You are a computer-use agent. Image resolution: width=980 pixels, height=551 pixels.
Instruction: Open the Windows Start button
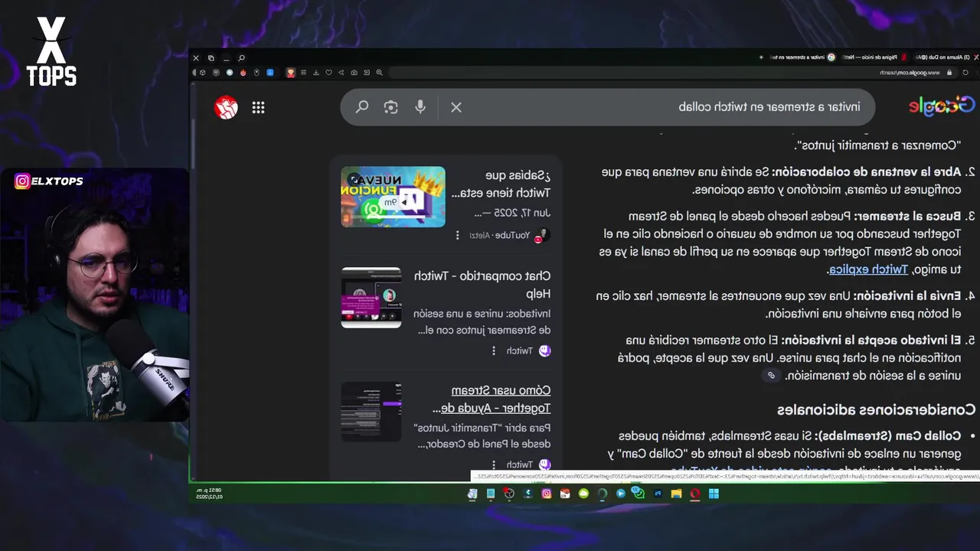(714, 494)
